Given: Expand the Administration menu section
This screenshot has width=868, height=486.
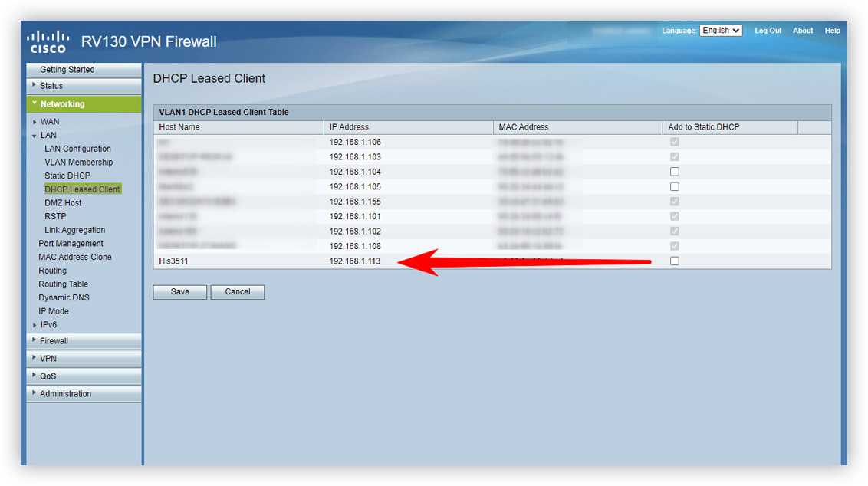Looking at the screenshot, I should [84, 394].
